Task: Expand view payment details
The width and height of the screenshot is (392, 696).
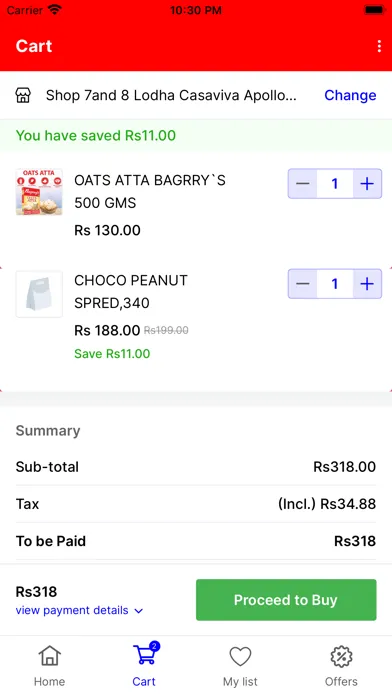Action: point(72,610)
